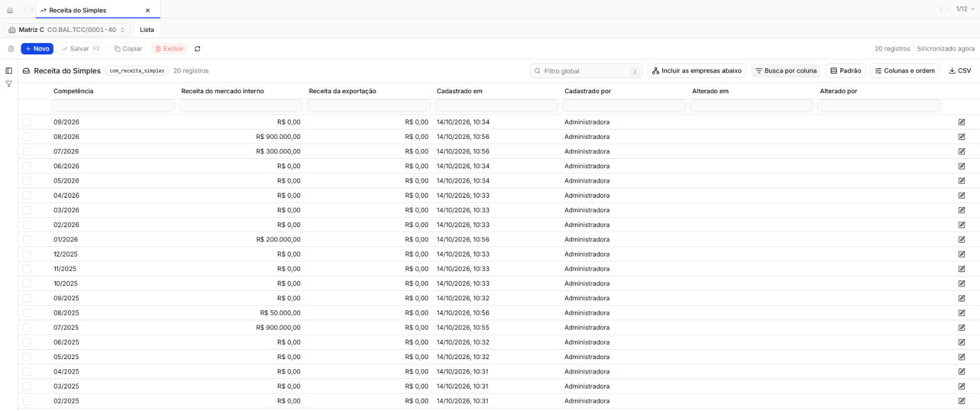Focus the Filtro global search field
Screen dimensions: 980x411
coord(586,71)
